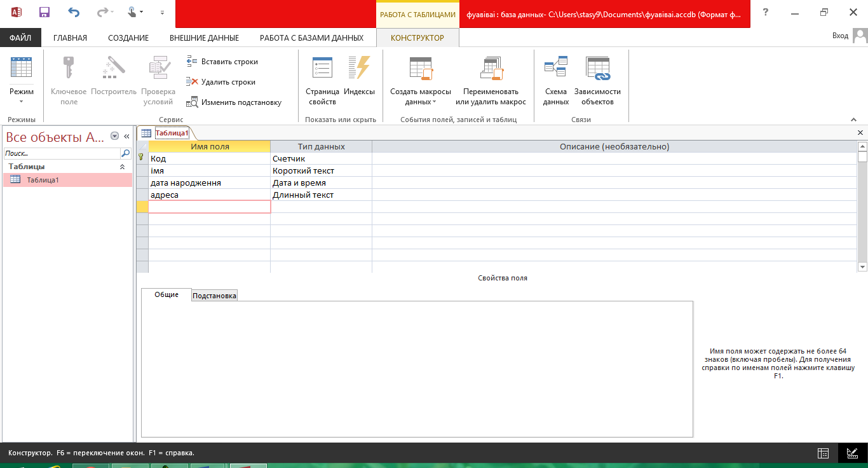Open the Общие properties tab
The height and width of the screenshot is (468, 868).
tap(166, 295)
